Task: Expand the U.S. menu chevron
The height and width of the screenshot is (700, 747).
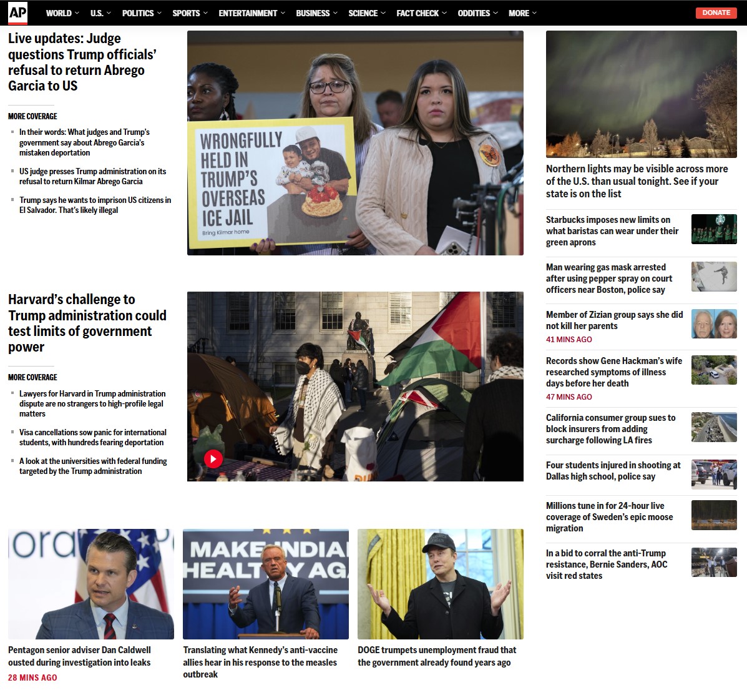Action: [x=109, y=13]
